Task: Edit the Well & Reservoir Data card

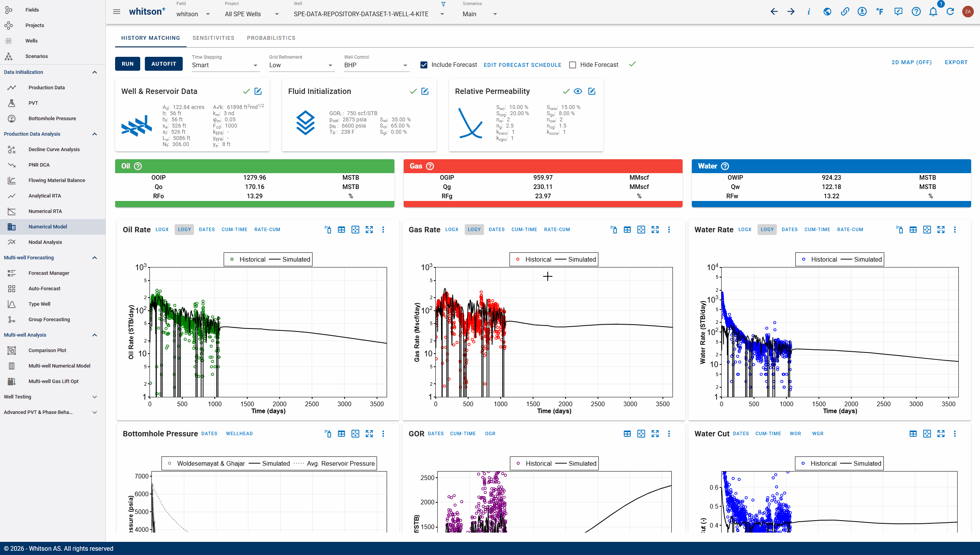Action: click(258, 91)
